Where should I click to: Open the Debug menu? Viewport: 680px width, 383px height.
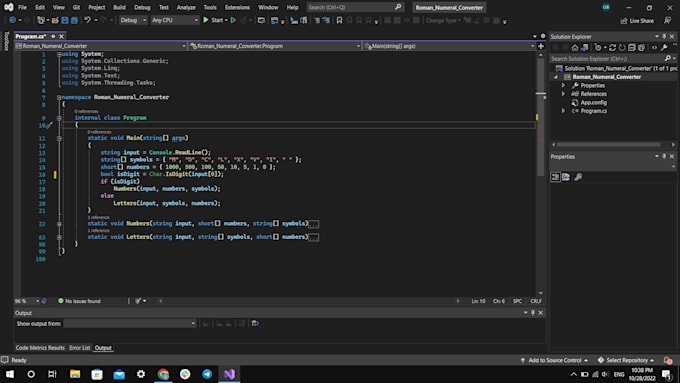coord(142,7)
